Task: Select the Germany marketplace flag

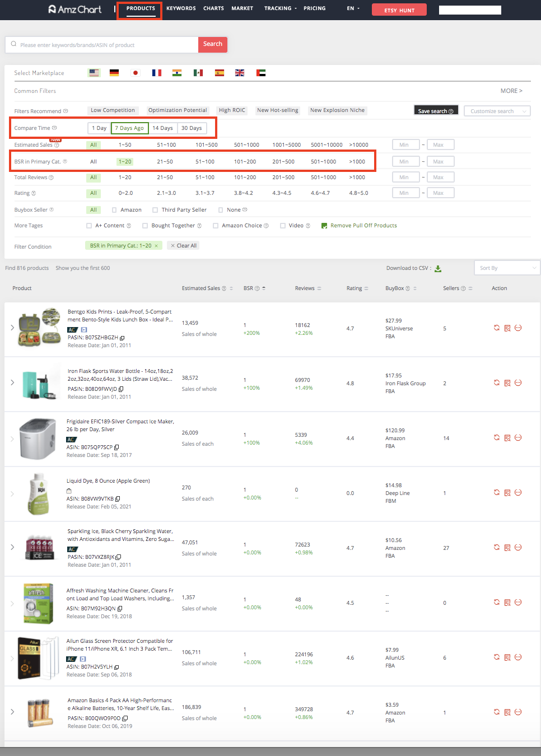Action: click(114, 73)
